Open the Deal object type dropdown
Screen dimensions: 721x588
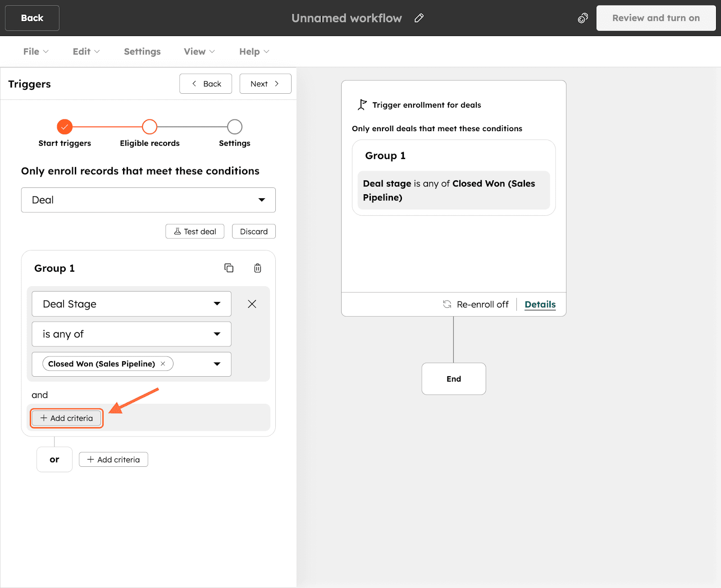pyautogui.click(x=148, y=200)
